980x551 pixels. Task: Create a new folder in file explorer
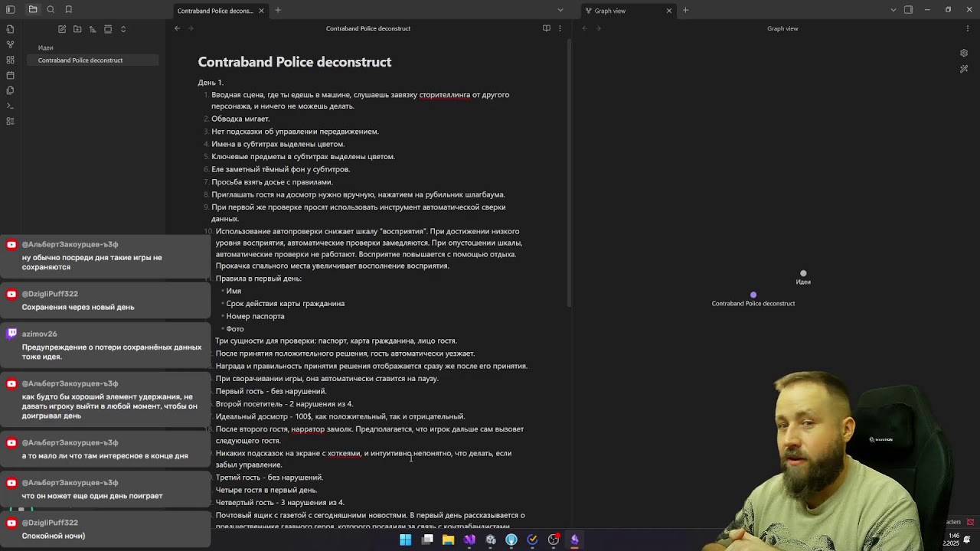[77, 29]
